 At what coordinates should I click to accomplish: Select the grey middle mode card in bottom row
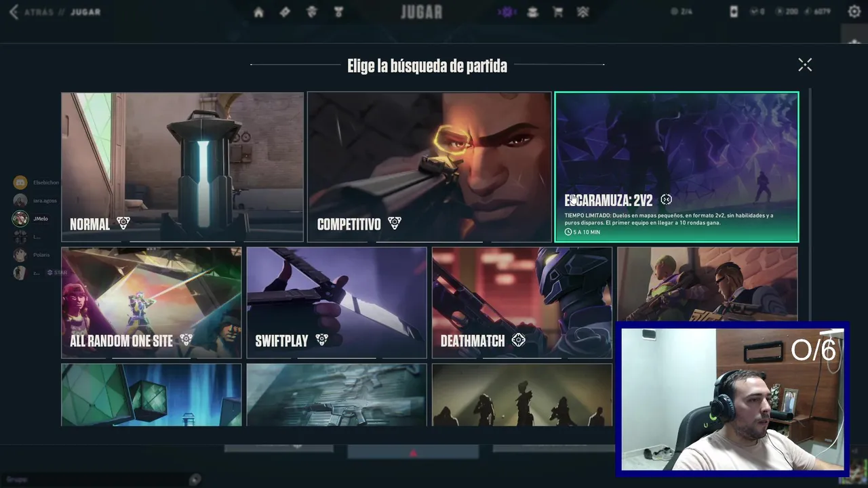click(x=336, y=395)
